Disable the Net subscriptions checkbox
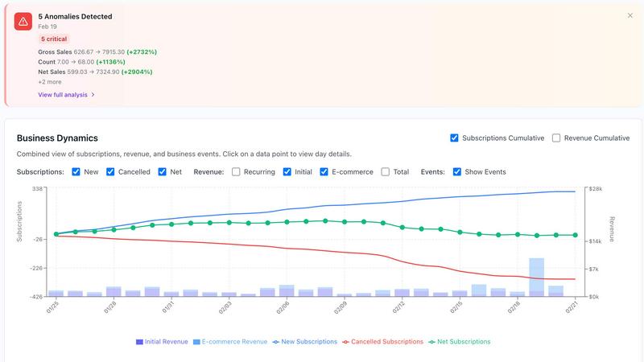 tap(163, 171)
